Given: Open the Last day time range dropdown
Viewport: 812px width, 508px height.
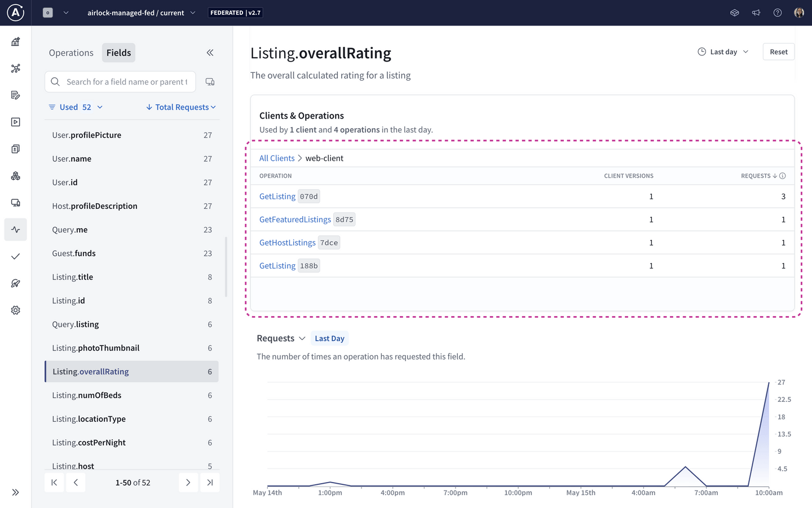Looking at the screenshot, I should [723, 51].
